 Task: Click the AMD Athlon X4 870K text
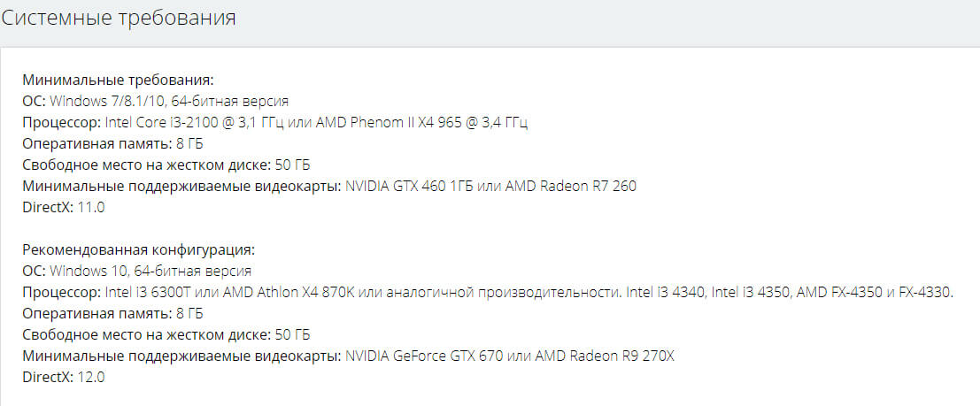(x=289, y=292)
